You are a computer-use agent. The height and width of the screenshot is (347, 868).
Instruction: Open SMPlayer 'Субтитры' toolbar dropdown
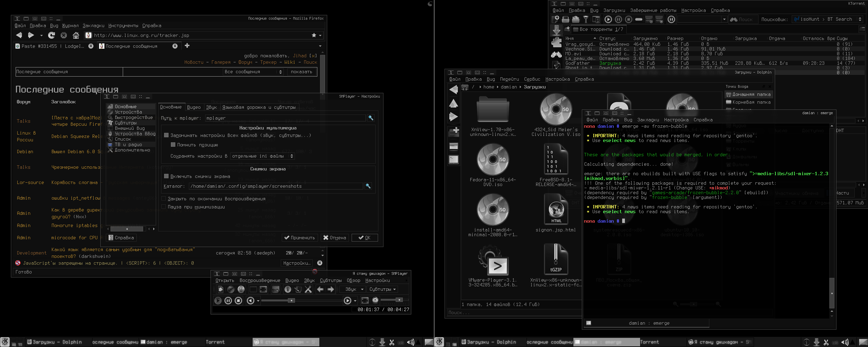(x=382, y=289)
